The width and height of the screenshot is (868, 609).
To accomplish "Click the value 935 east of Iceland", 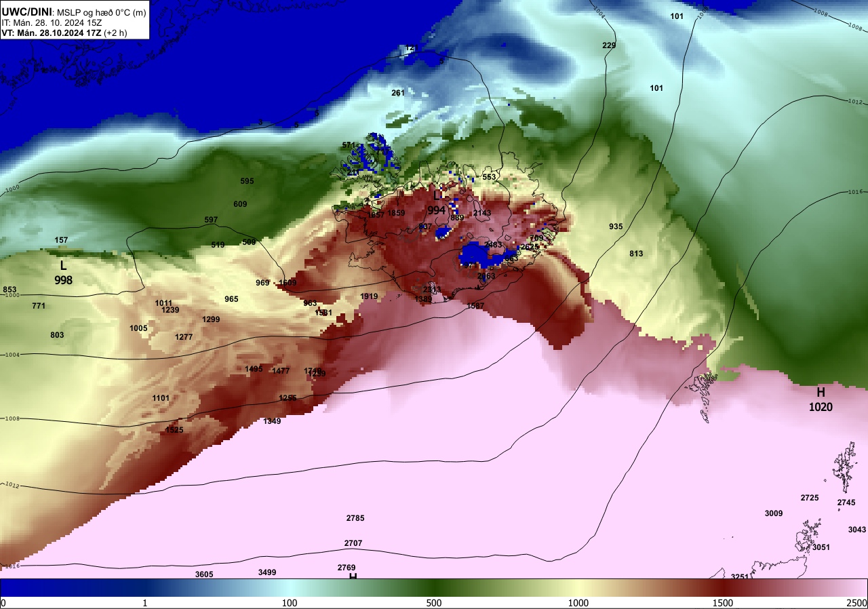I will (x=616, y=227).
